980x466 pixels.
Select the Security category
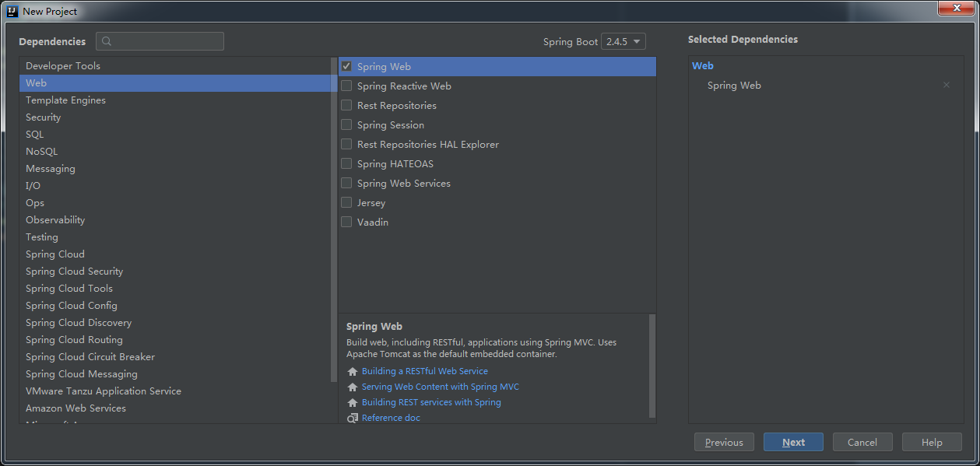tap(43, 117)
